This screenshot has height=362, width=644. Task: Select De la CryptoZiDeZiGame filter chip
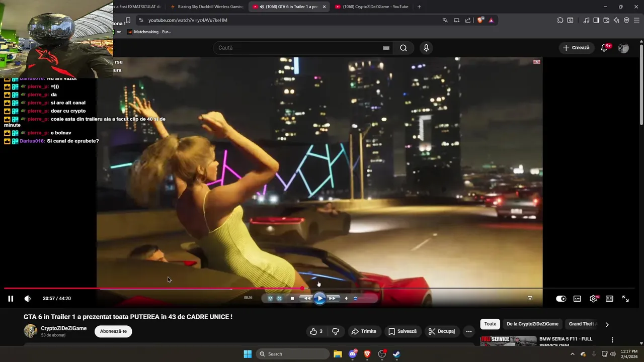click(532, 324)
